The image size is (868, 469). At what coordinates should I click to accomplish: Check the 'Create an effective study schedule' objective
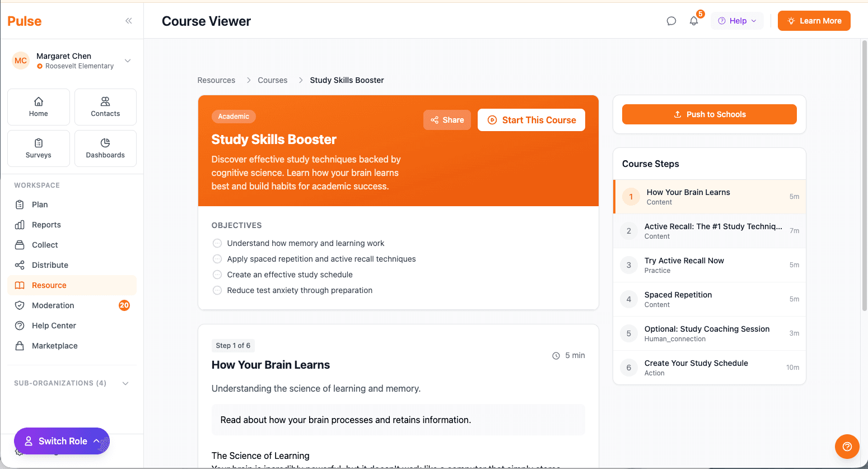coord(217,275)
